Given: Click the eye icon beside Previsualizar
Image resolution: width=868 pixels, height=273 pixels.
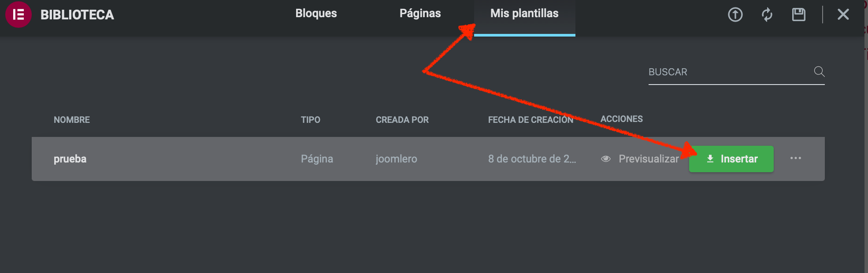Looking at the screenshot, I should 606,159.
